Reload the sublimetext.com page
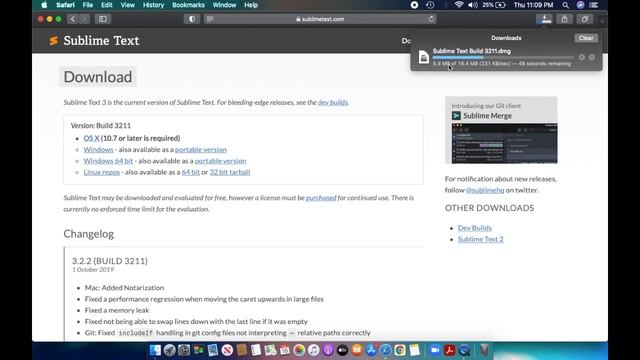This screenshot has height=360, width=640. tap(431, 19)
